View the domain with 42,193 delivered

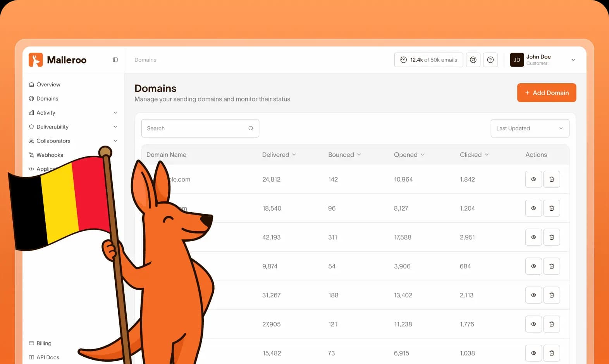533,237
